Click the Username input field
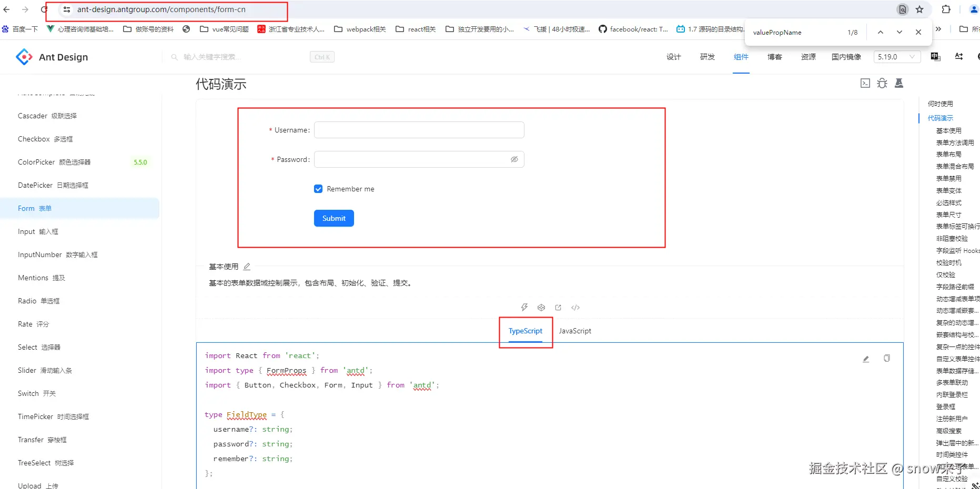Viewport: 980px width, 489px height. click(x=419, y=130)
